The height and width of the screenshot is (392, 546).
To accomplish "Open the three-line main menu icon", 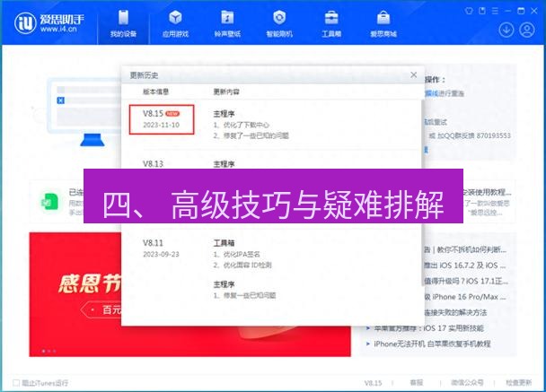I will pos(495,11).
